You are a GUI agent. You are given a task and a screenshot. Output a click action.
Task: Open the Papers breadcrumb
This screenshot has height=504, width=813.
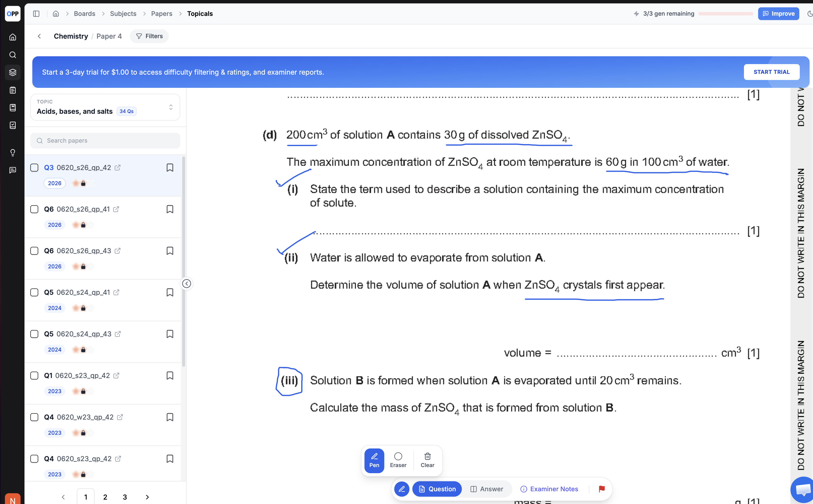click(x=161, y=14)
